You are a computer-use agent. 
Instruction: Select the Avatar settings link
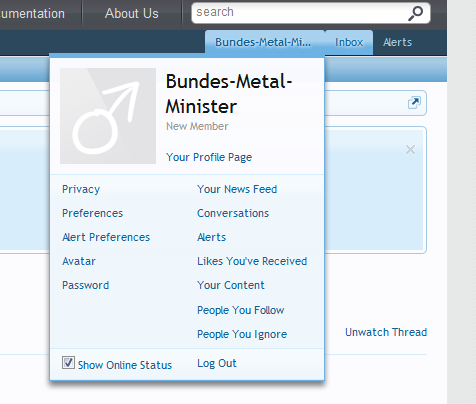(79, 261)
